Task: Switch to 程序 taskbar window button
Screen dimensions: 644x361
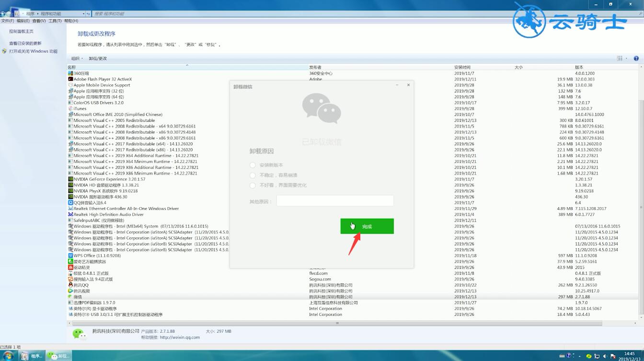Action: point(32,356)
